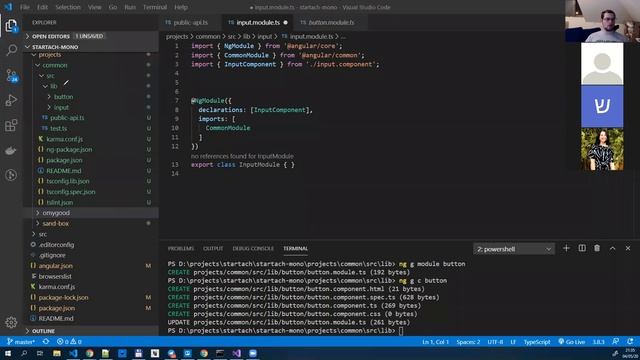Select the terminal dropdown 2: powershell

pyautogui.click(x=514, y=249)
